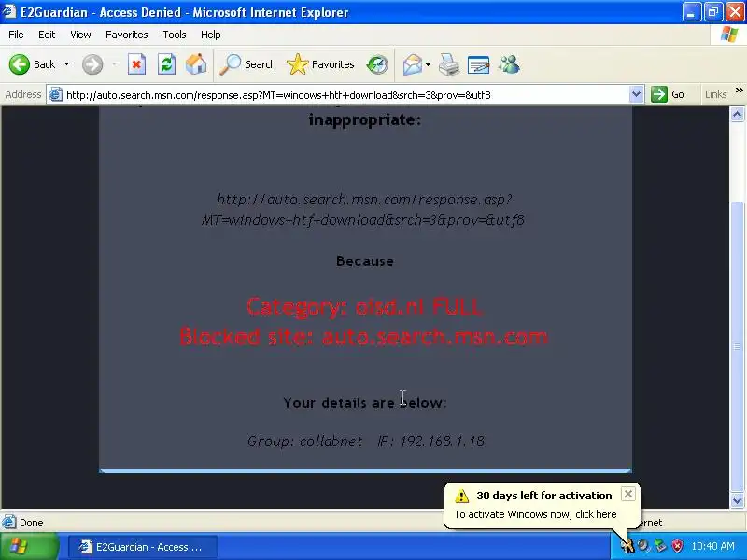This screenshot has width=747, height=560.
Task: Click the red security shield tray icon
Action: (x=677, y=546)
